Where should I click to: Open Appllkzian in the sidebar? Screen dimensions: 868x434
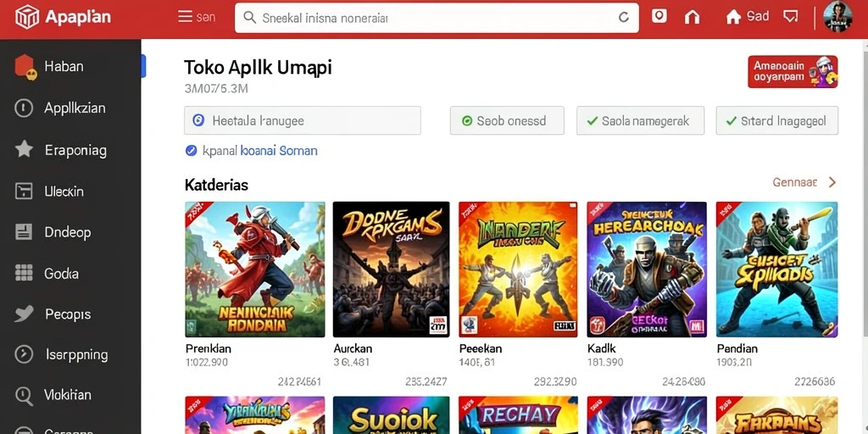70,108
